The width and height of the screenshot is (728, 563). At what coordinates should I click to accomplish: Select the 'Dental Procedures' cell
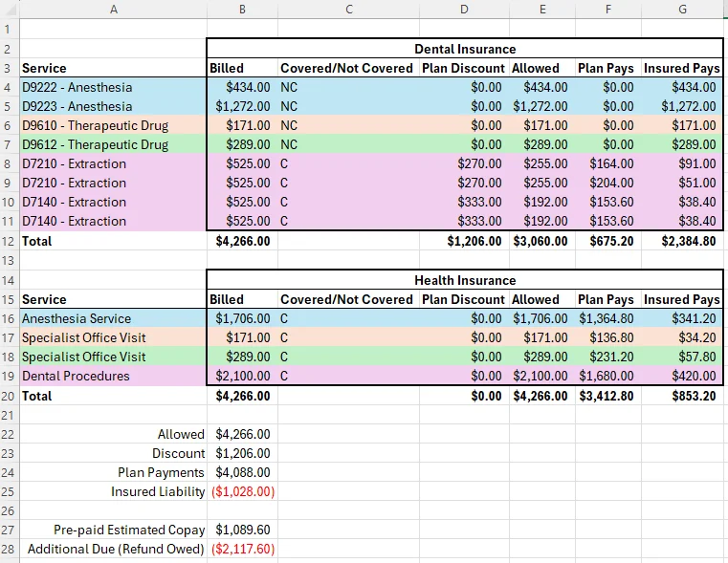click(113, 376)
